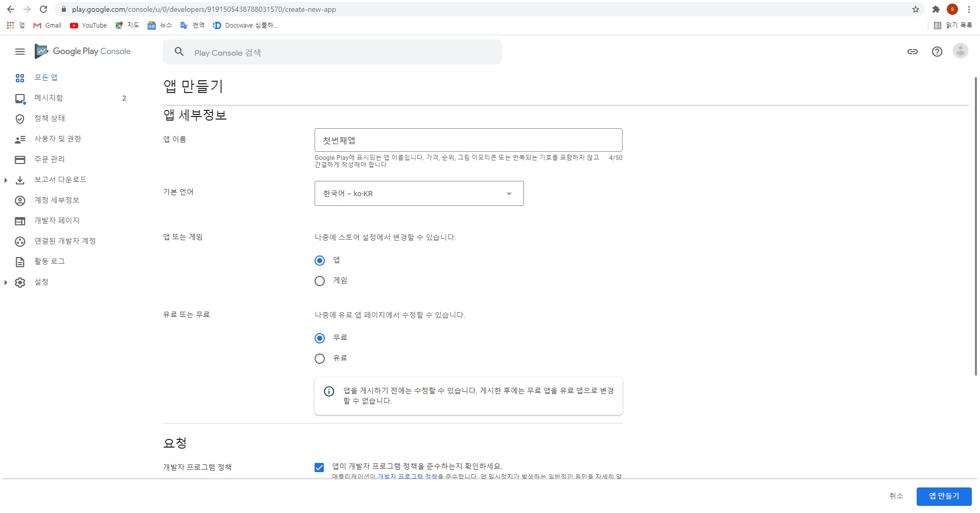Click the Google Play Console logo
Viewport: 980px width, 513px height.
[83, 51]
